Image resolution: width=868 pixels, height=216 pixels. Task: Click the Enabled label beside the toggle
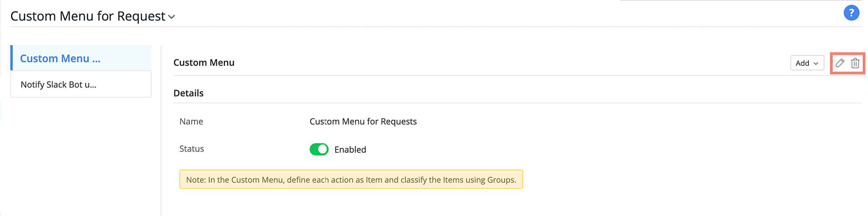pyautogui.click(x=350, y=150)
